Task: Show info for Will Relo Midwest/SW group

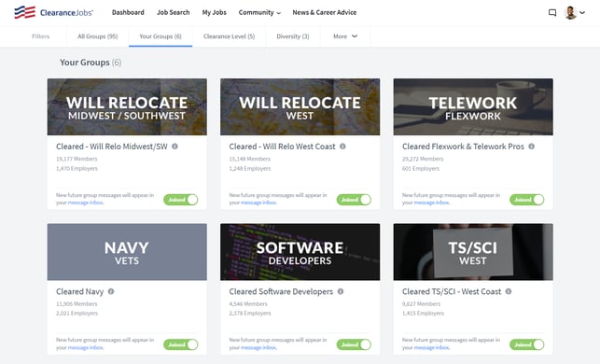Action: [x=174, y=147]
